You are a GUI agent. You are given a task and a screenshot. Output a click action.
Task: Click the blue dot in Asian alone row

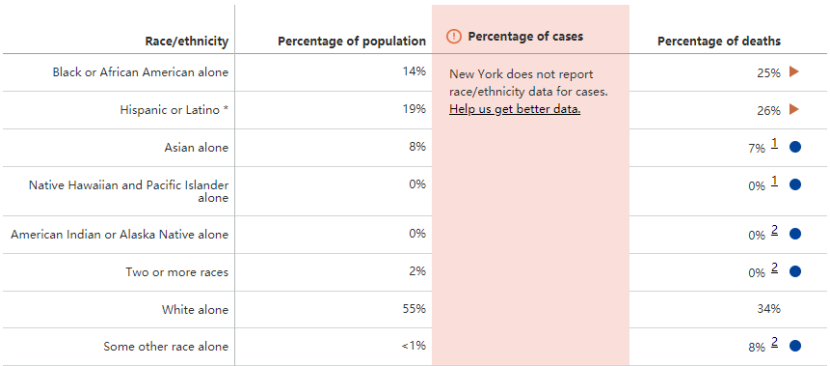[x=795, y=147]
